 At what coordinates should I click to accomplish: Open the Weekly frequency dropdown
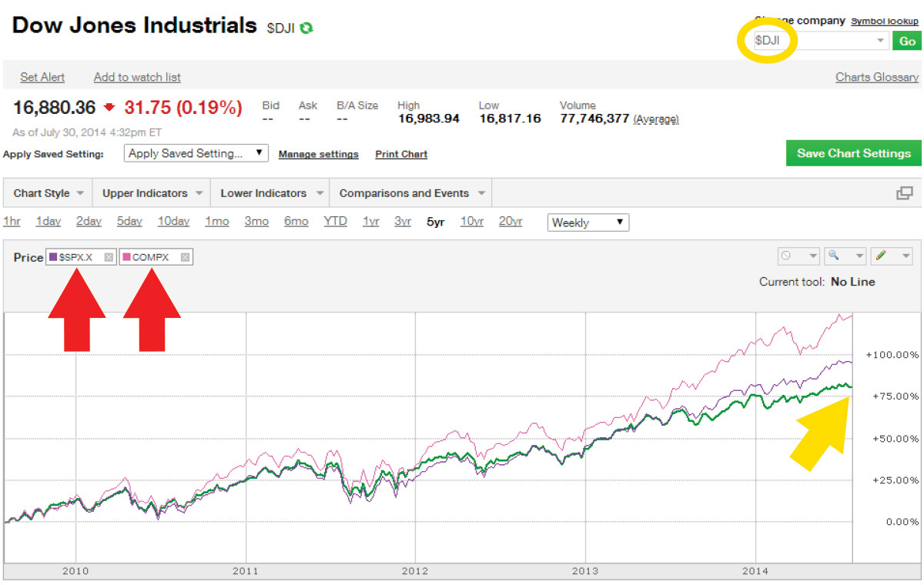(588, 222)
